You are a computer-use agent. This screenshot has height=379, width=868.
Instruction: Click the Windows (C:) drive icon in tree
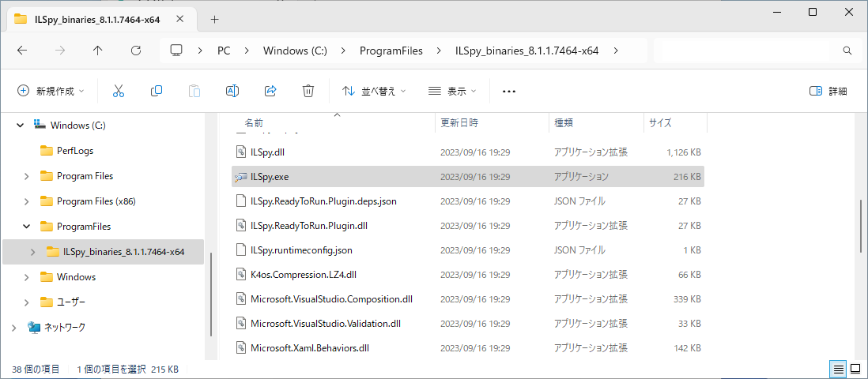[40, 125]
